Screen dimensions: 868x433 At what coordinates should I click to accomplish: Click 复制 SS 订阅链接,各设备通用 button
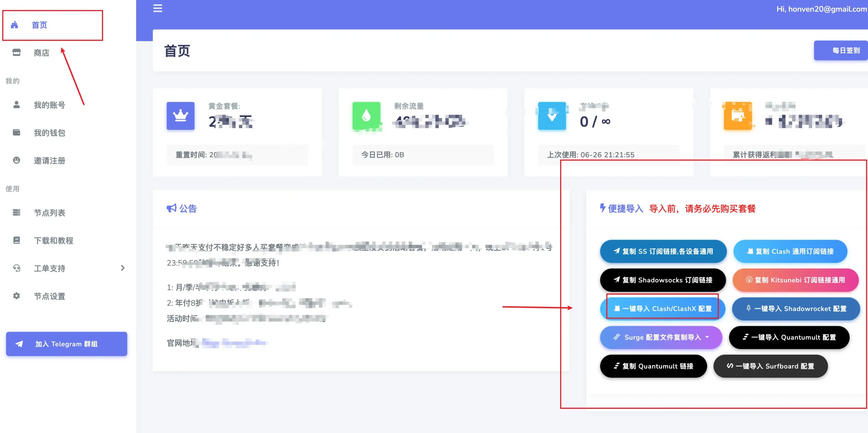coord(663,251)
